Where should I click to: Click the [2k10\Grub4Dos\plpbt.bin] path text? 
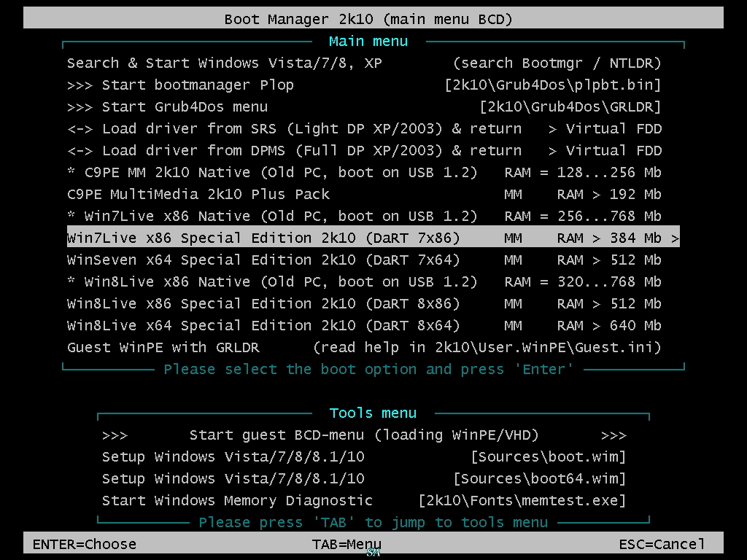pyautogui.click(x=553, y=85)
